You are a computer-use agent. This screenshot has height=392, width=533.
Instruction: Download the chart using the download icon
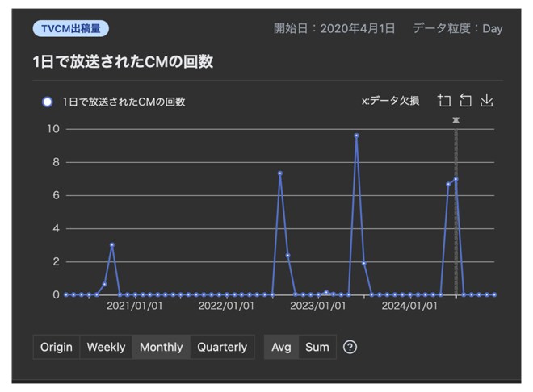tap(486, 101)
